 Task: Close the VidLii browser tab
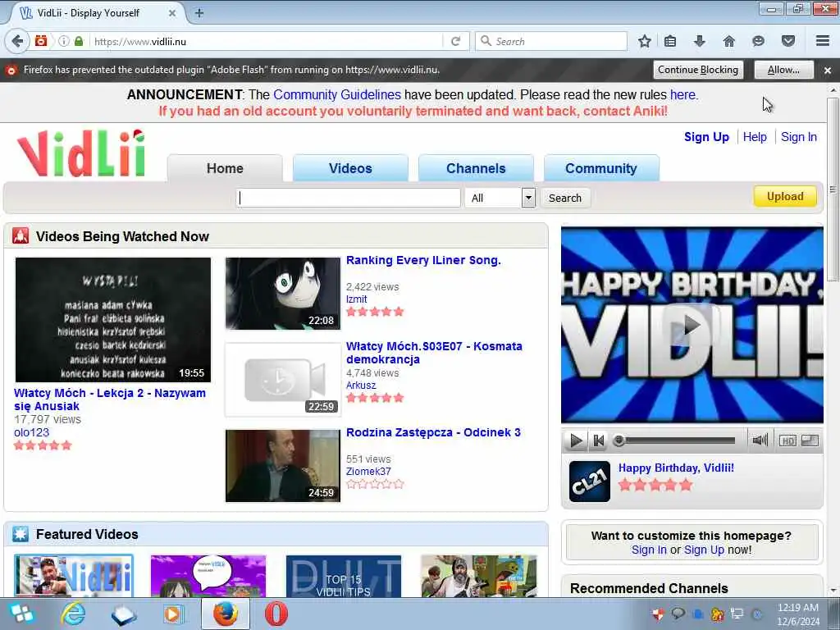pos(172,13)
